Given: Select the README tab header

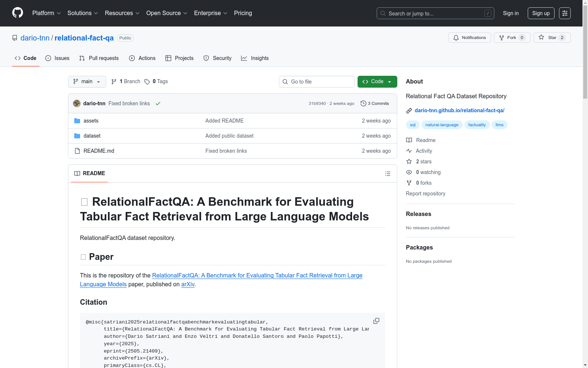Looking at the screenshot, I should click(x=90, y=173).
